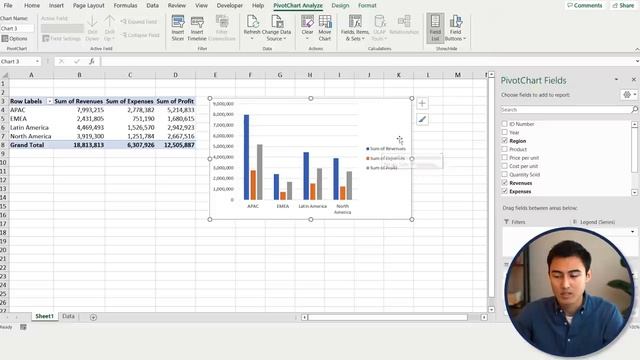The height and width of the screenshot is (360, 640).
Task: Select the Sum of Revenues legend entry
Action: tap(386, 149)
